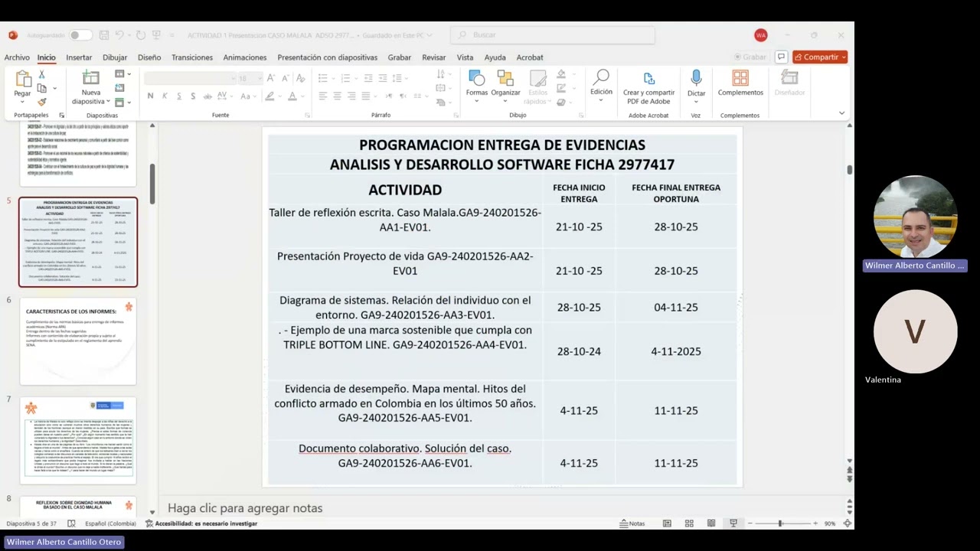This screenshot has height=551, width=980.
Task: Go to Presentación con diapositivas tab
Action: click(x=328, y=57)
